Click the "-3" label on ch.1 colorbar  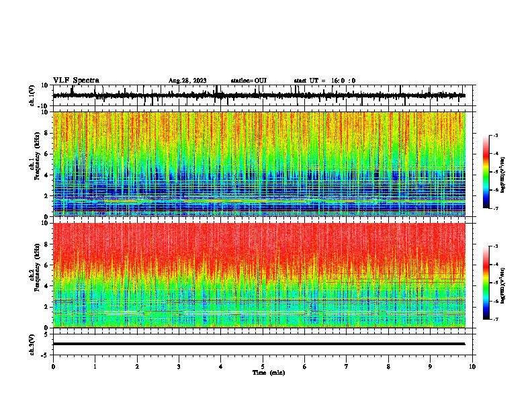point(495,136)
